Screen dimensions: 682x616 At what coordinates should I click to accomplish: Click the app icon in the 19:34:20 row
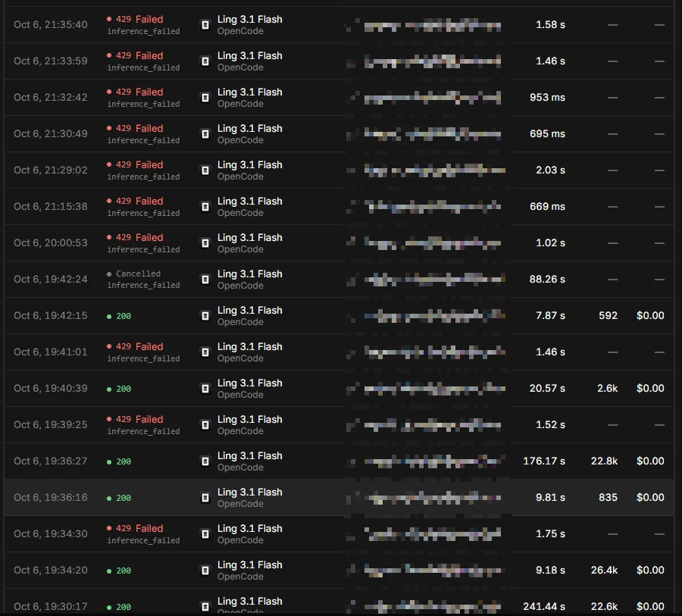pyautogui.click(x=205, y=571)
